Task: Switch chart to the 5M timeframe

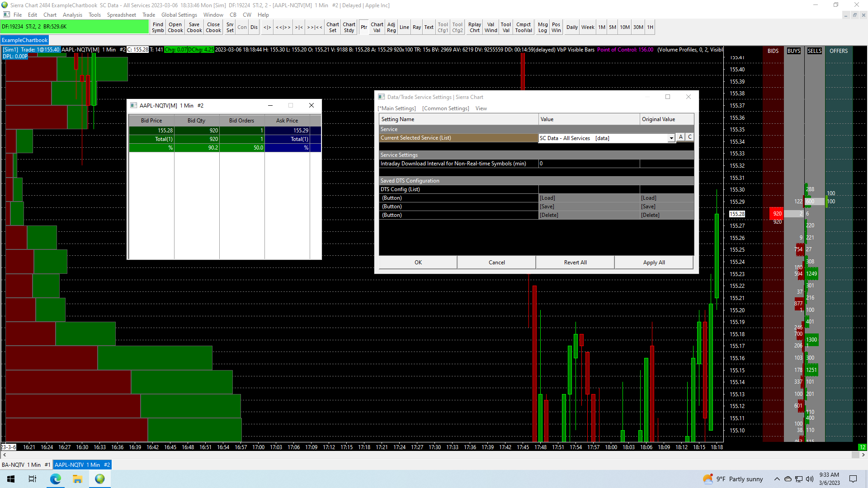Action: 612,28
